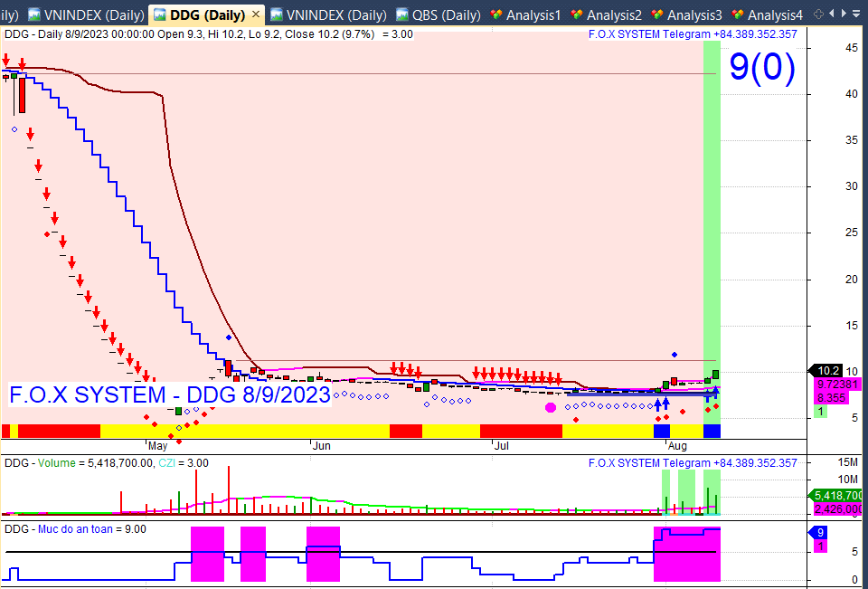Click the DDG tab chart icon

(159, 14)
